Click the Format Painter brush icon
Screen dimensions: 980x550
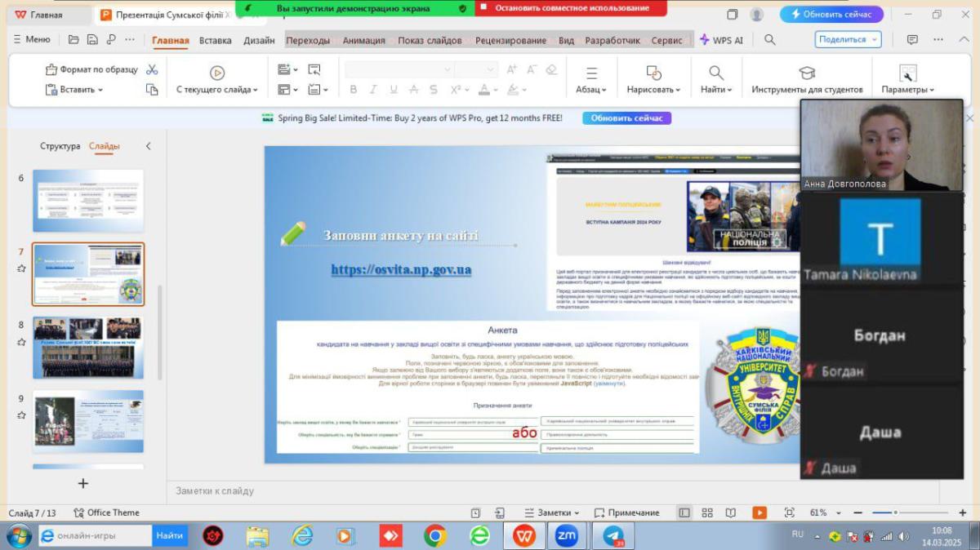51,70
